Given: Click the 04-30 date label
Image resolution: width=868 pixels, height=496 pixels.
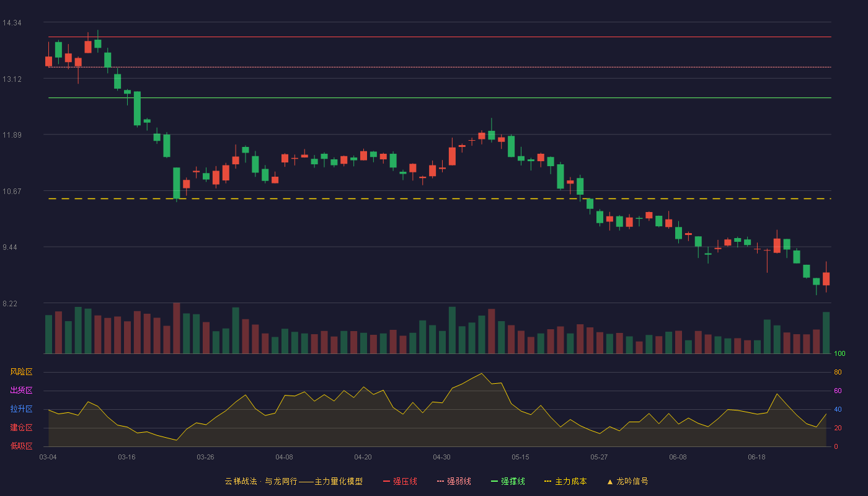Looking at the screenshot, I should [x=441, y=457].
